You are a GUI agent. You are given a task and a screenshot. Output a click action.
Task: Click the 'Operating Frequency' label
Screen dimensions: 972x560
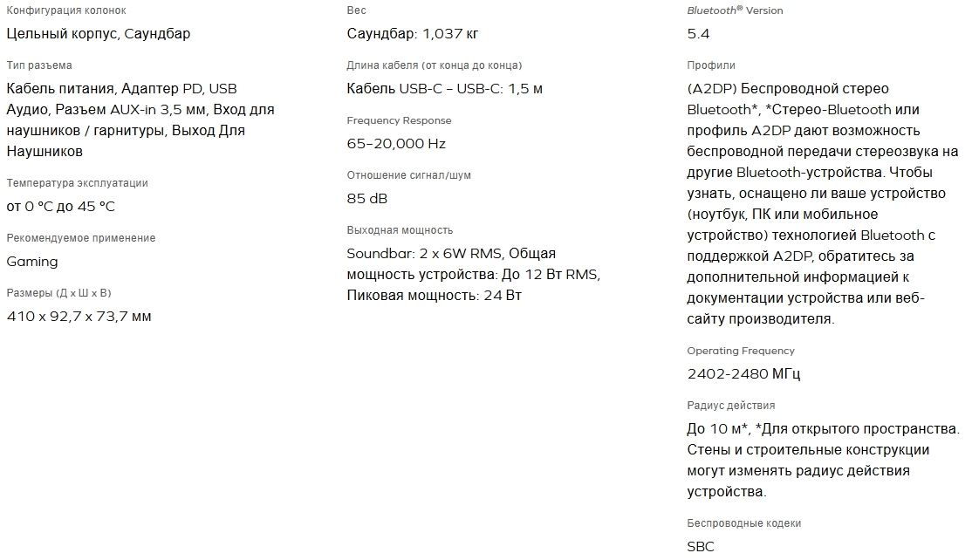coord(740,351)
